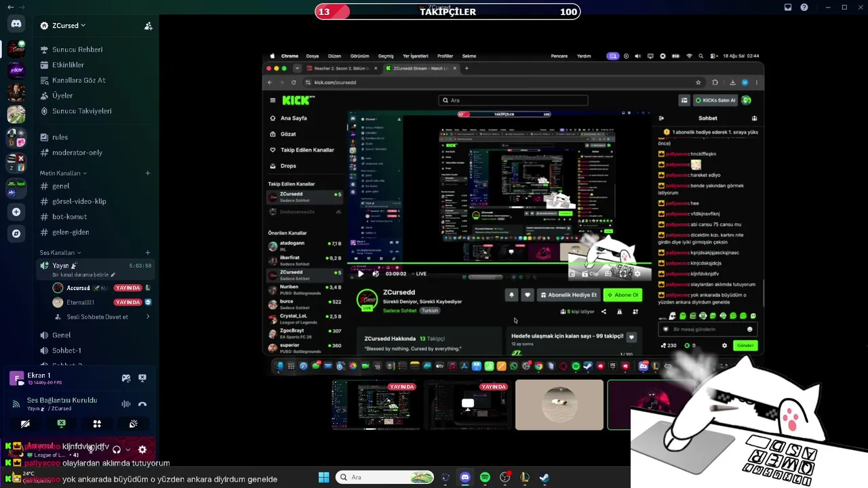Open Sunucu Rehberi in server sidebar
868x488 pixels.
click(x=96, y=49)
